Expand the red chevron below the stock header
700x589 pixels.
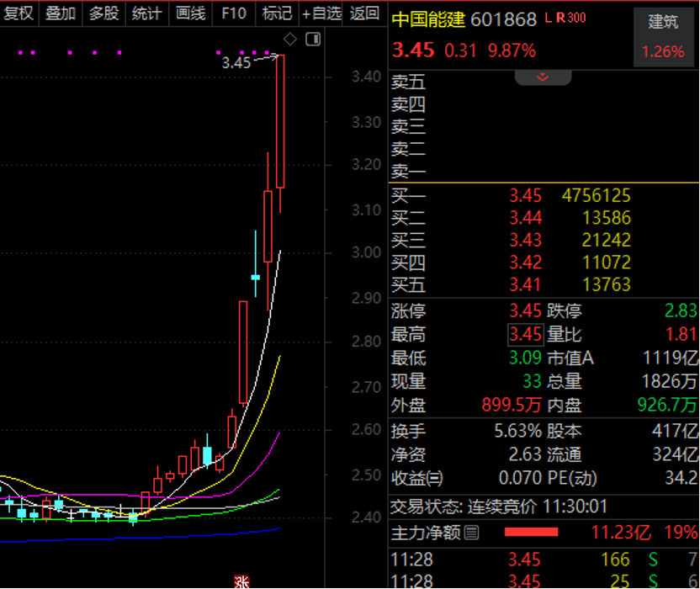pyautogui.click(x=543, y=77)
